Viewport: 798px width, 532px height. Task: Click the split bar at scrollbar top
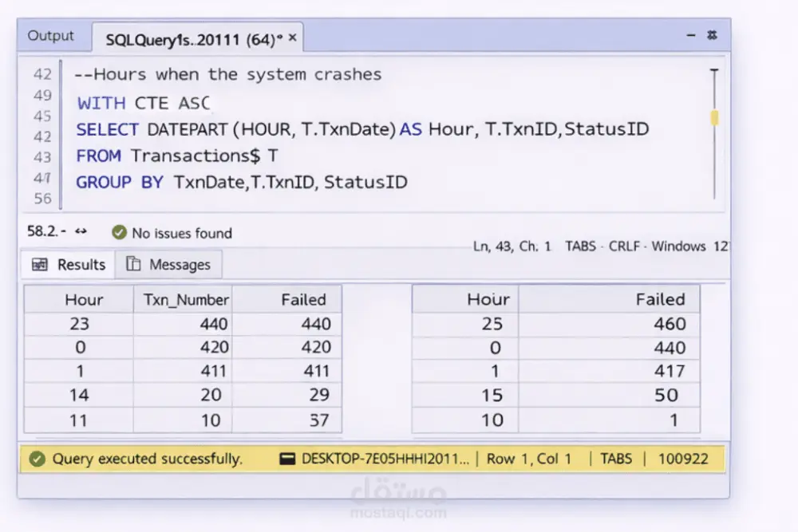pyautogui.click(x=714, y=71)
